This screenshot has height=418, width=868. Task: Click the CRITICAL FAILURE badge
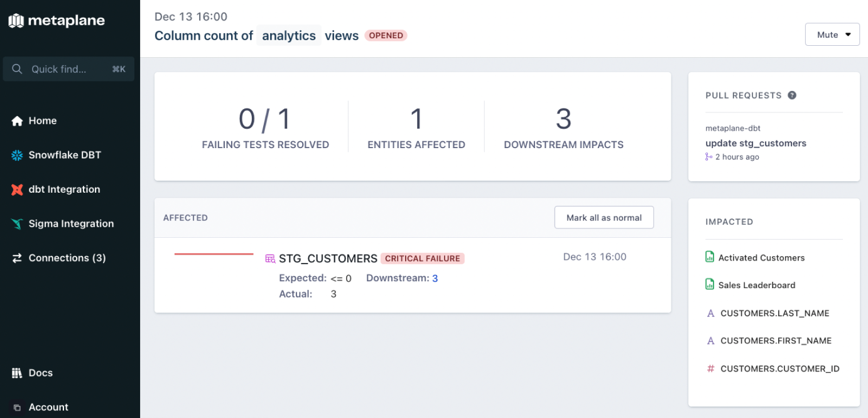tap(423, 259)
